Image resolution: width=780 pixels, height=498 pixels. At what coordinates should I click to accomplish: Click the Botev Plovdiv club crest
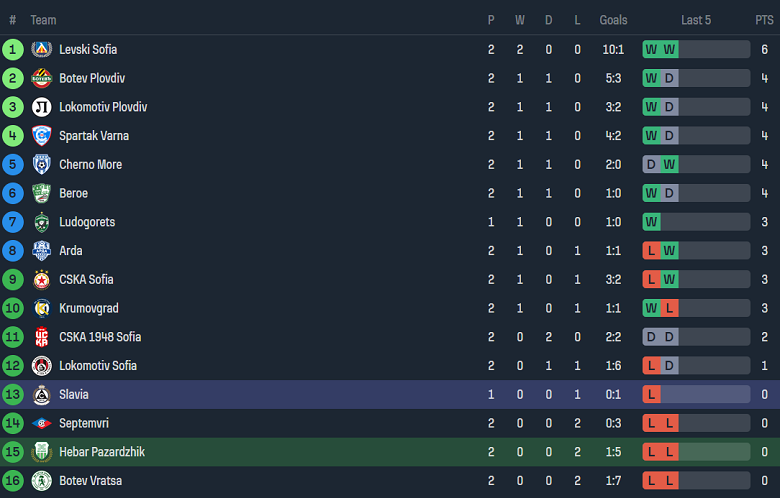(x=41, y=78)
